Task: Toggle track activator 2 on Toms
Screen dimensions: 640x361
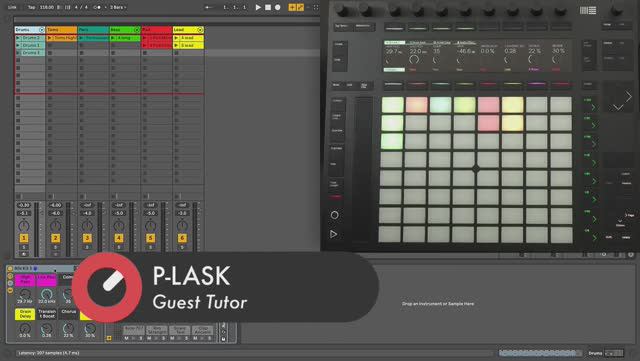Action: 56,238
